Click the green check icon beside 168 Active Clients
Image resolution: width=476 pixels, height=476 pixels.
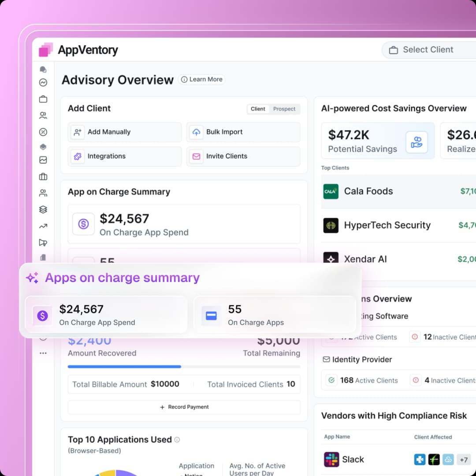pos(331,380)
